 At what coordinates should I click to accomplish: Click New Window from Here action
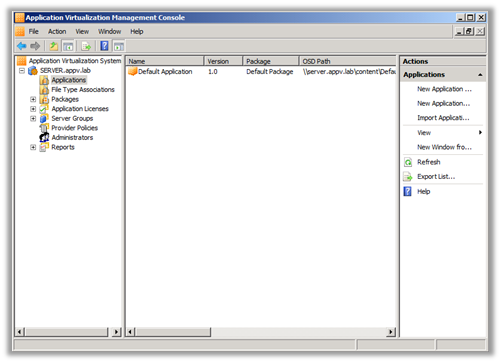444,147
